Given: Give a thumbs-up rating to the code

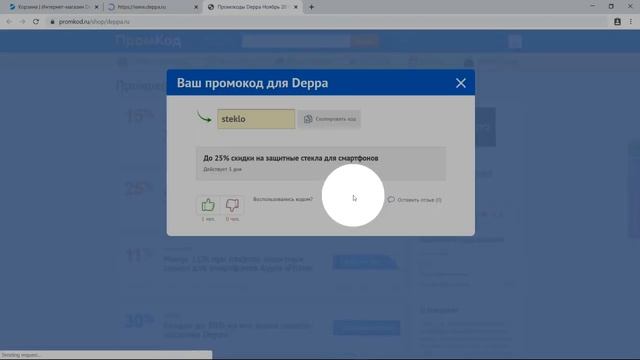Looking at the screenshot, I should pos(208,205).
